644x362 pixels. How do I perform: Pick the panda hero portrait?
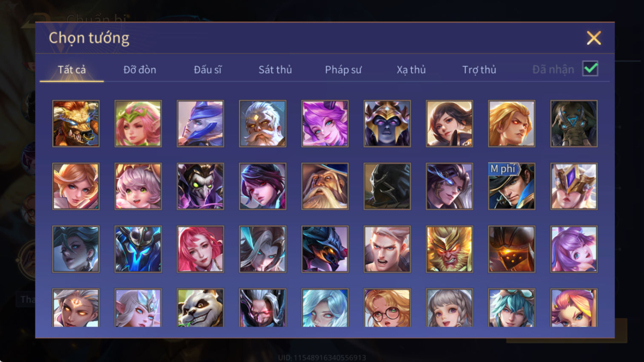(x=200, y=308)
